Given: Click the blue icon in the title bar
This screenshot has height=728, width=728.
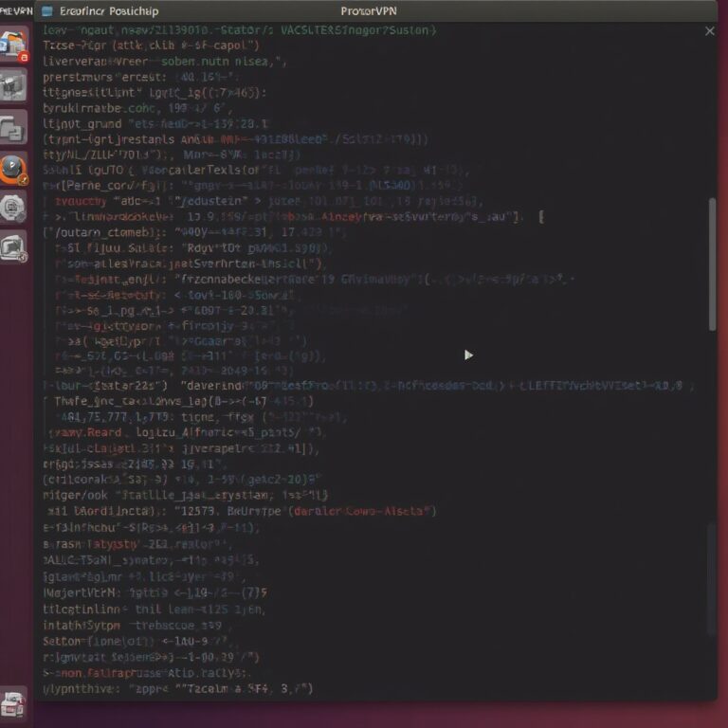Looking at the screenshot, I should click(x=47, y=11).
